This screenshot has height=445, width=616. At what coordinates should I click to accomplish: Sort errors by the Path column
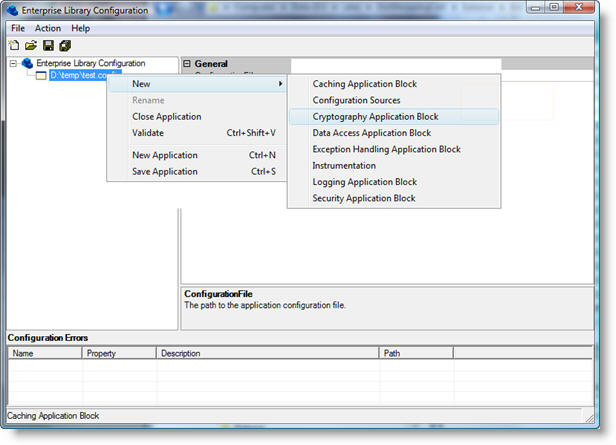(416, 353)
